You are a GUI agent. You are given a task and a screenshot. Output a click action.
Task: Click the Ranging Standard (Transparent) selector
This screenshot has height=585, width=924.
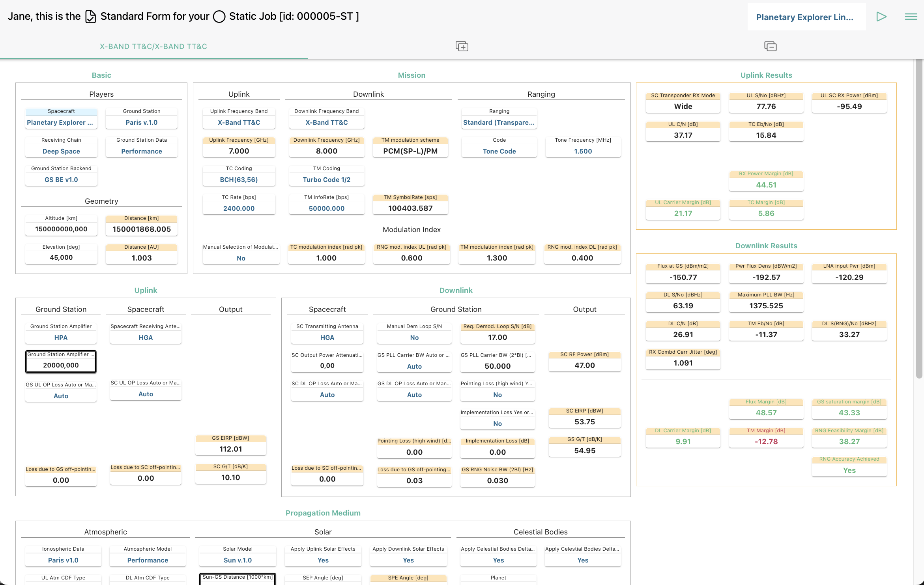pos(499,122)
